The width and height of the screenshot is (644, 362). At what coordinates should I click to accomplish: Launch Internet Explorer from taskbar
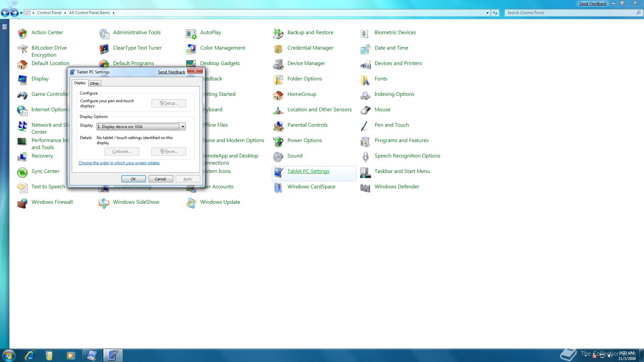pyautogui.click(x=30, y=355)
